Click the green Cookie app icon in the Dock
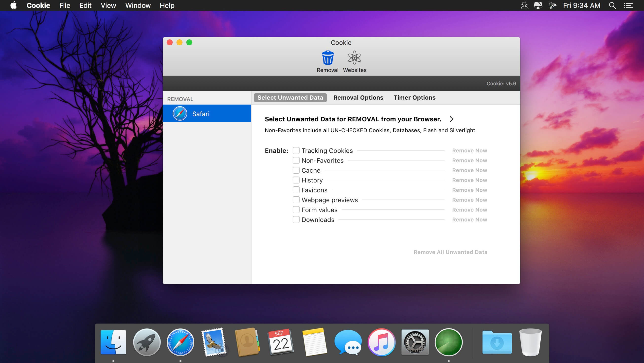644x363 pixels. [x=448, y=342]
